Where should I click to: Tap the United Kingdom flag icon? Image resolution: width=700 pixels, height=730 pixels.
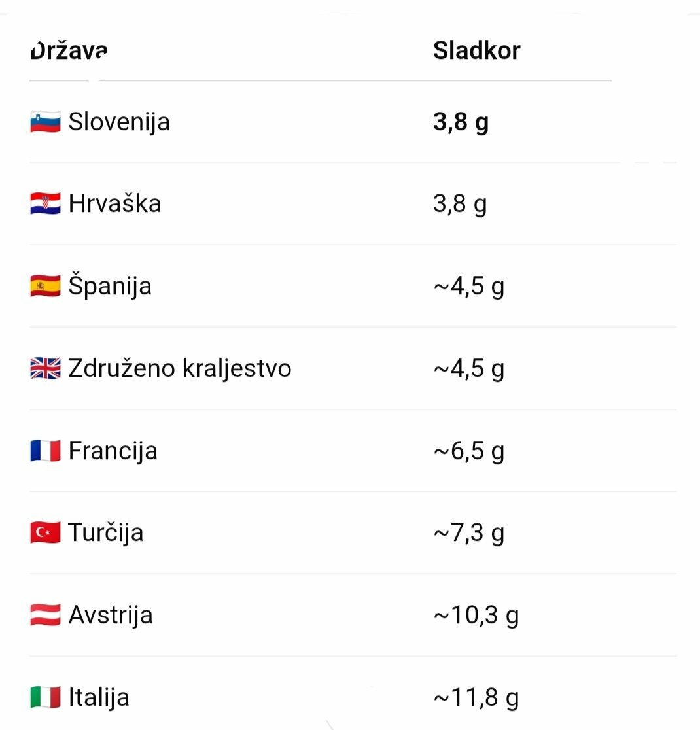point(45,369)
